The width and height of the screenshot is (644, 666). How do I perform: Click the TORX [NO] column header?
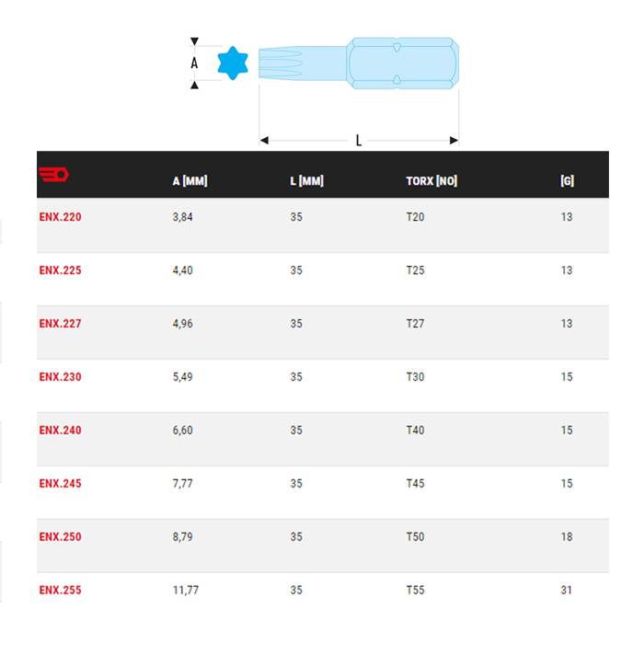click(x=431, y=181)
